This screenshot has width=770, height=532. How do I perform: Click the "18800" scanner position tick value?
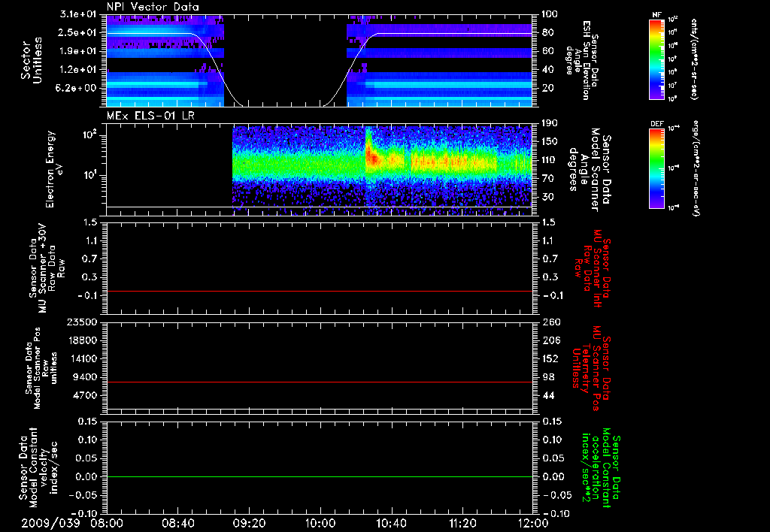point(83,340)
